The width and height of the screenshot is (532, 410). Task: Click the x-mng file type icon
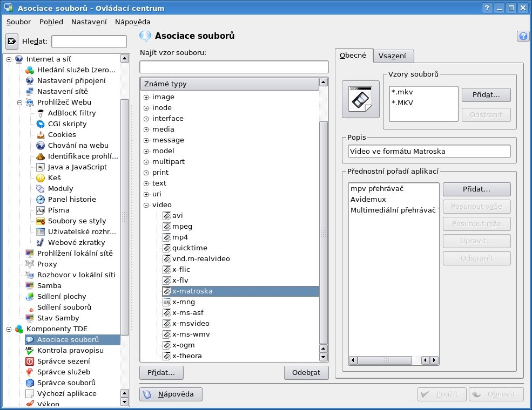(166, 302)
